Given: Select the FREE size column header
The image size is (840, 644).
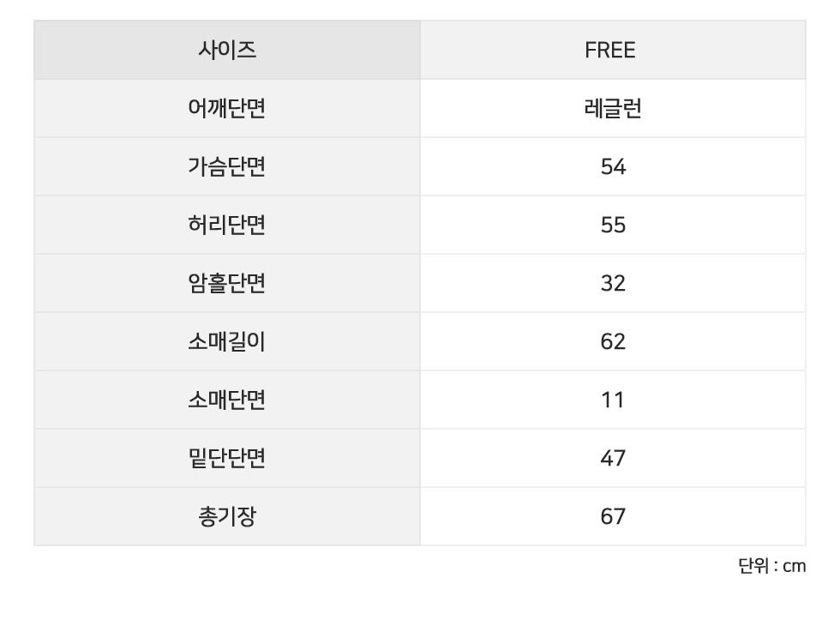Looking at the screenshot, I should [x=610, y=51].
